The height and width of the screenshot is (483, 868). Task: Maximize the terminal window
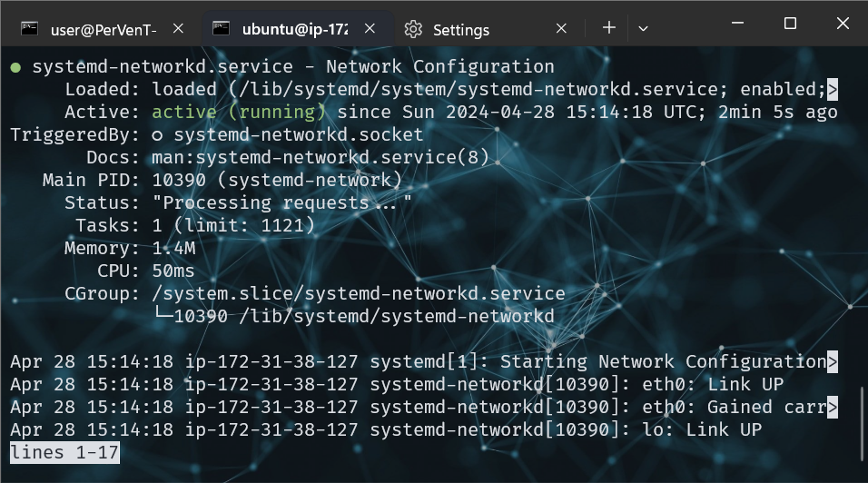790,24
